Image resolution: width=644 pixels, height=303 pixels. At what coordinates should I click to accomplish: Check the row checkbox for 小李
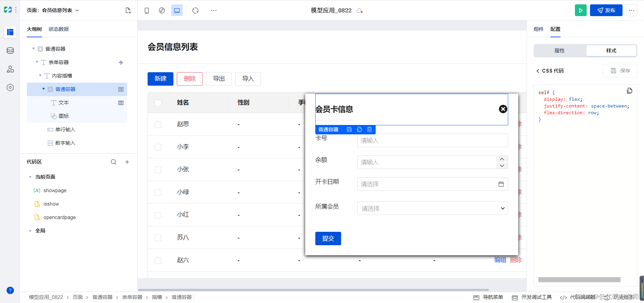158,147
